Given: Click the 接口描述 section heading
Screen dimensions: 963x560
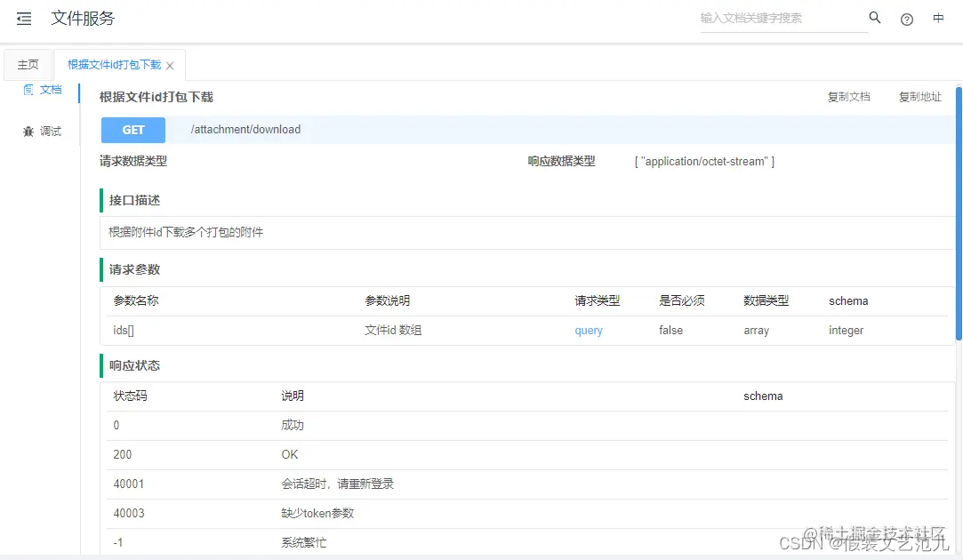Looking at the screenshot, I should coord(134,200).
